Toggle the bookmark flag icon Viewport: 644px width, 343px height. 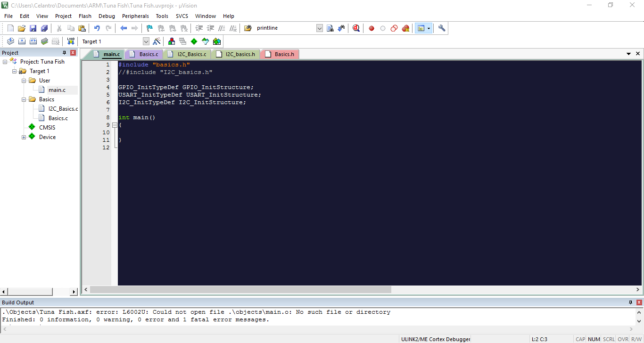tap(149, 28)
